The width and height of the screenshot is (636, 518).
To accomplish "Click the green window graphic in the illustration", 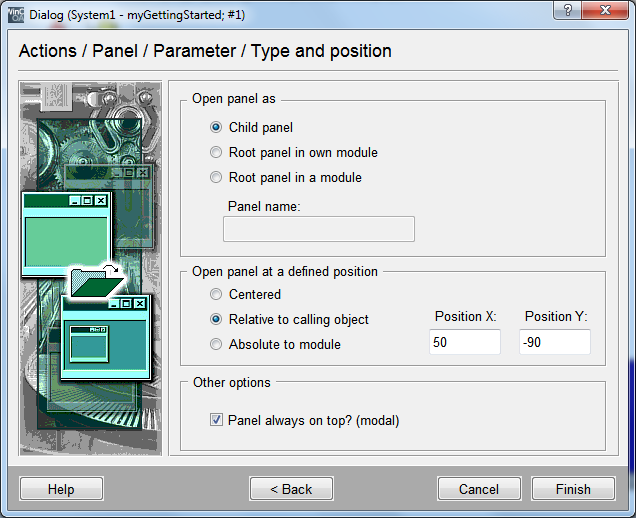I will tap(65, 235).
